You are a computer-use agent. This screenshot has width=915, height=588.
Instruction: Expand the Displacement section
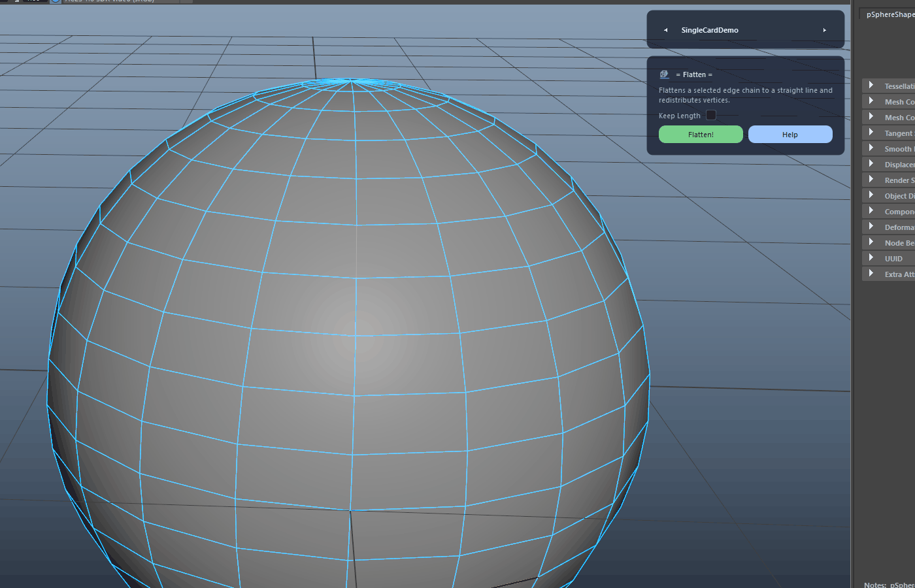(889, 164)
